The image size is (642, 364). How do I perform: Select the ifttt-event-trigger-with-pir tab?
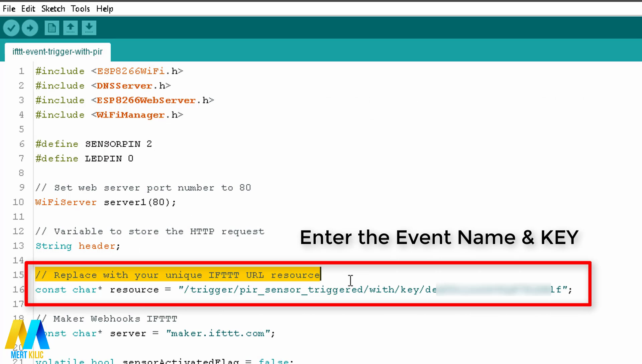point(58,52)
